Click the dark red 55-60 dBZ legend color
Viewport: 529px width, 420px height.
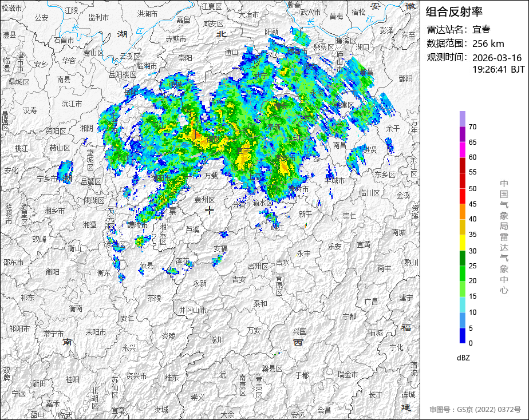tap(462, 165)
